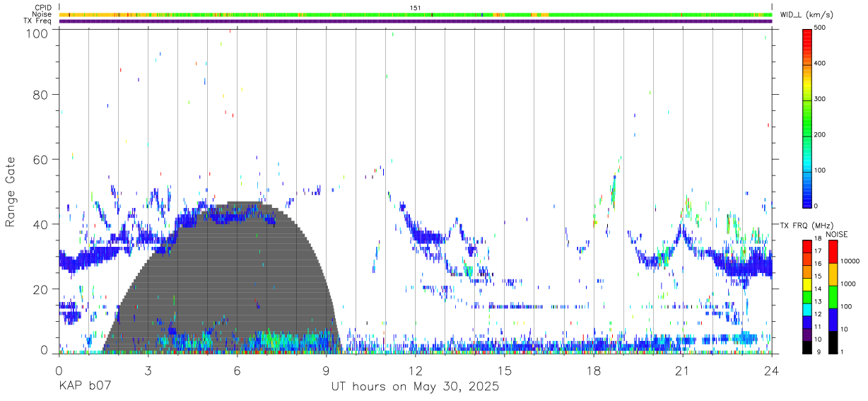Image resolution: width=868 pixels, height=401 pixels.
Task: Click the CPID label
Action: pyautogui.click(x=43, y=8)
